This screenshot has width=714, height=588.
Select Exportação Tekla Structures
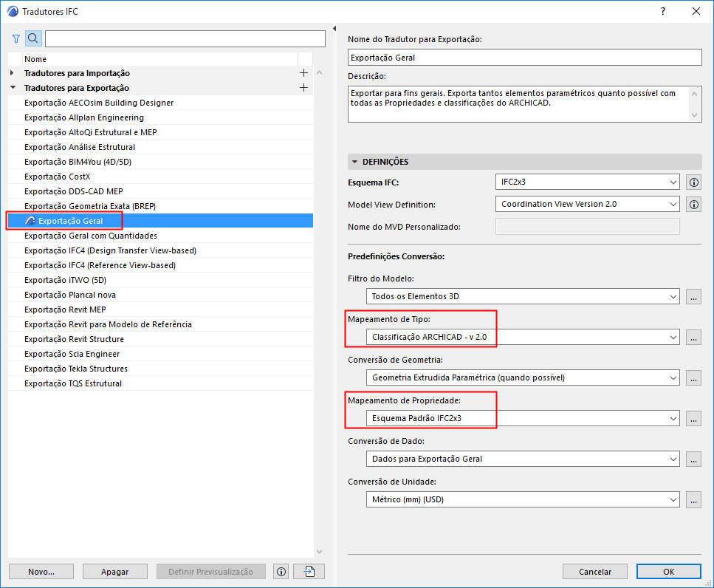point(160,369)
